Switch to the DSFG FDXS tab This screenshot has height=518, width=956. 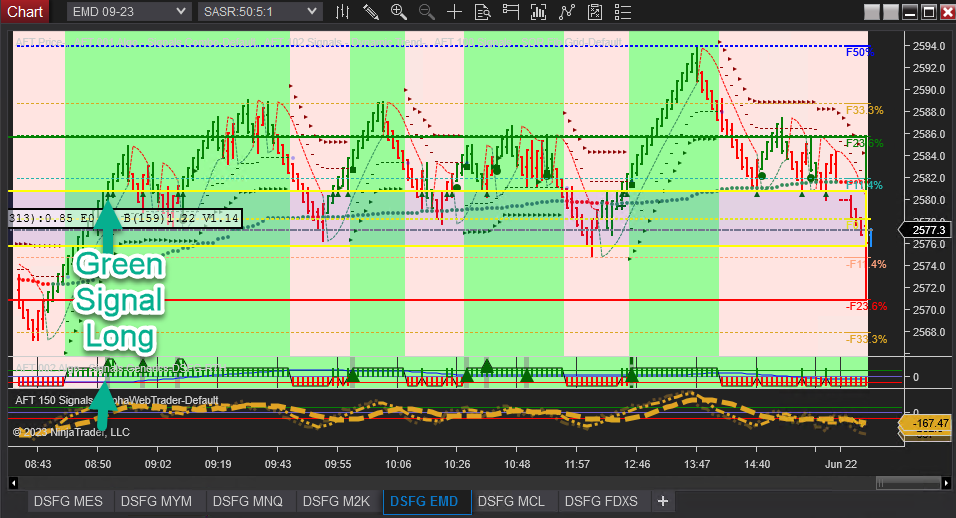[601, 502]
